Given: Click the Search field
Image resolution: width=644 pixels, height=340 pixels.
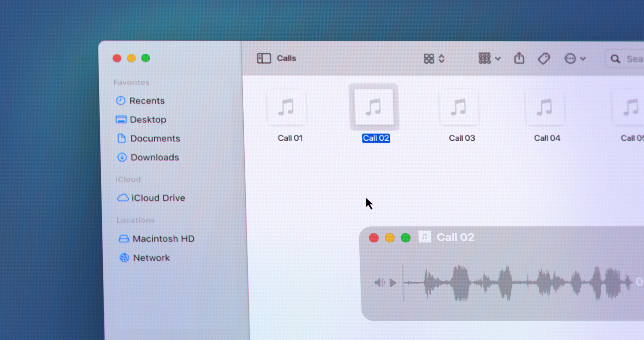Looking at the screenshot, I should (x=630, y=59).
